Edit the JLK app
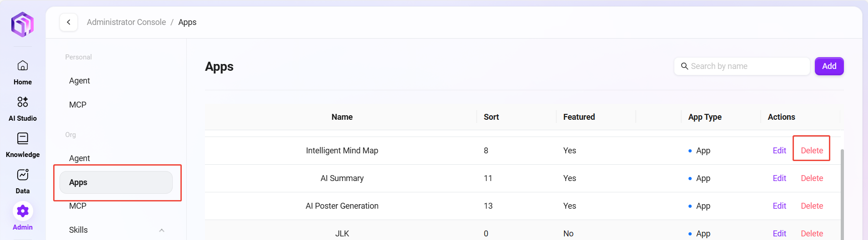 click(779, 234)
